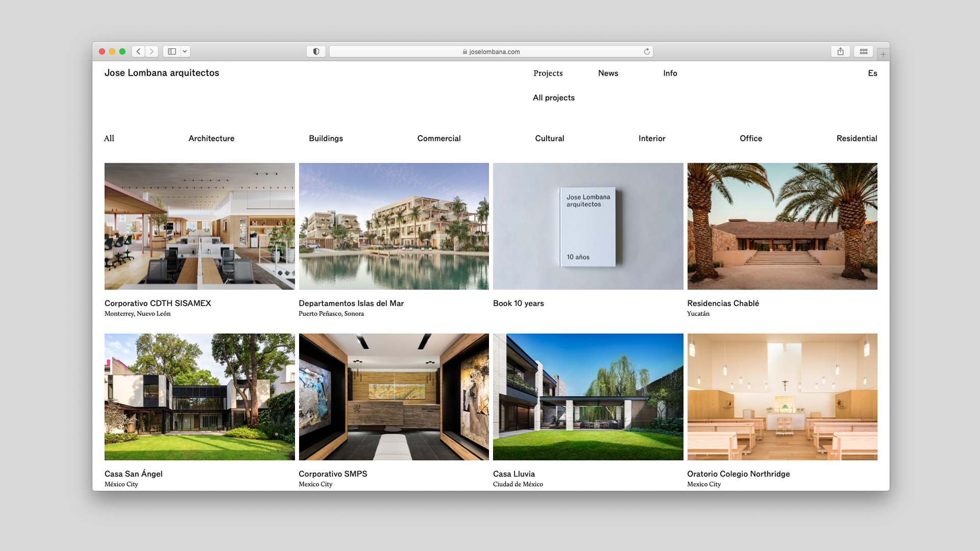
Task: Select the All projects submenu link
Action: (x=554, y=98)
